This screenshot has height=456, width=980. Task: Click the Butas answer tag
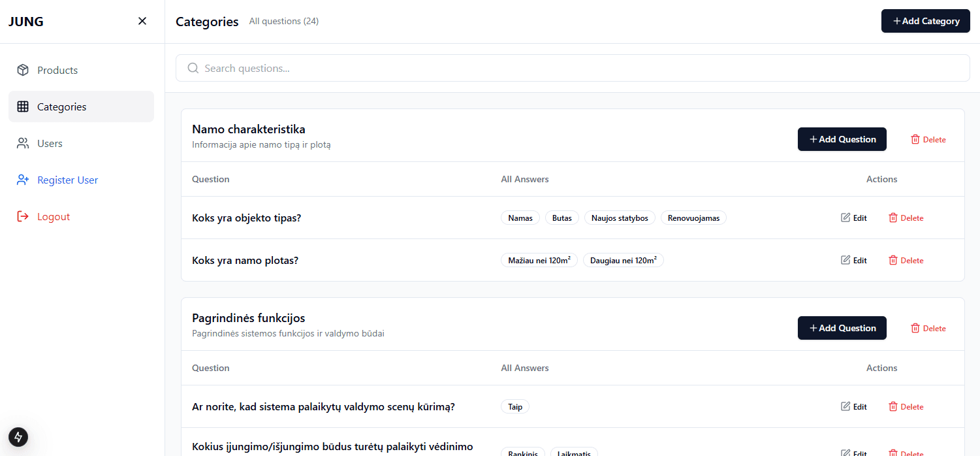pyautogui.click(x=562, y=218)
